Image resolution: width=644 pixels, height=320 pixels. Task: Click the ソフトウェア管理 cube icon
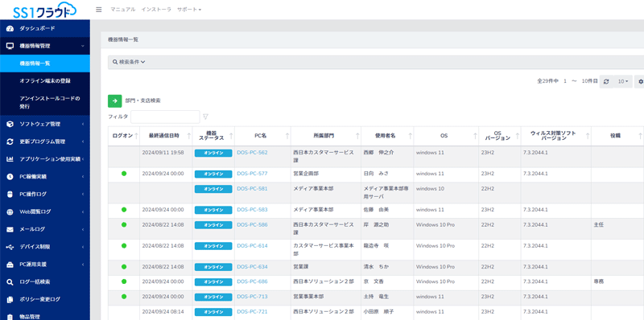click(10, 124)
